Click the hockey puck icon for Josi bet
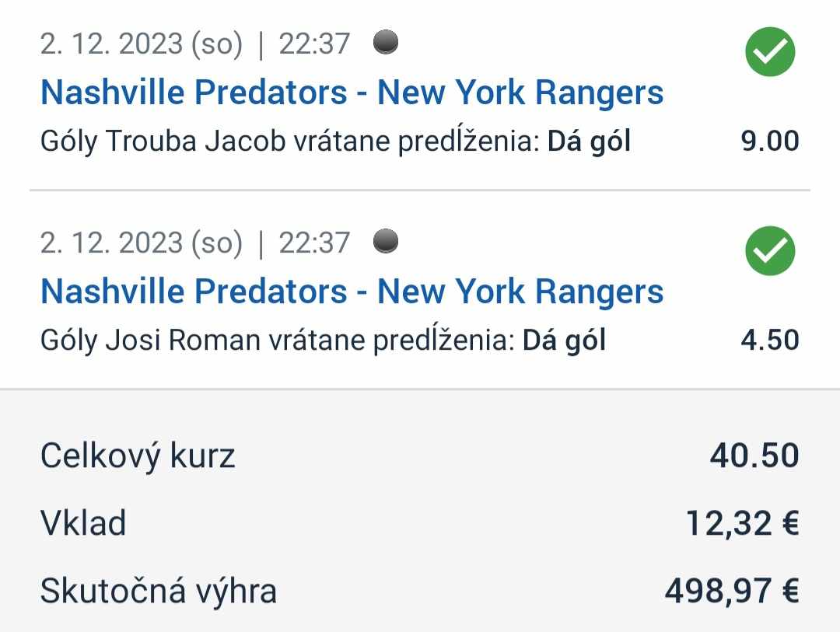 point(386,241)
